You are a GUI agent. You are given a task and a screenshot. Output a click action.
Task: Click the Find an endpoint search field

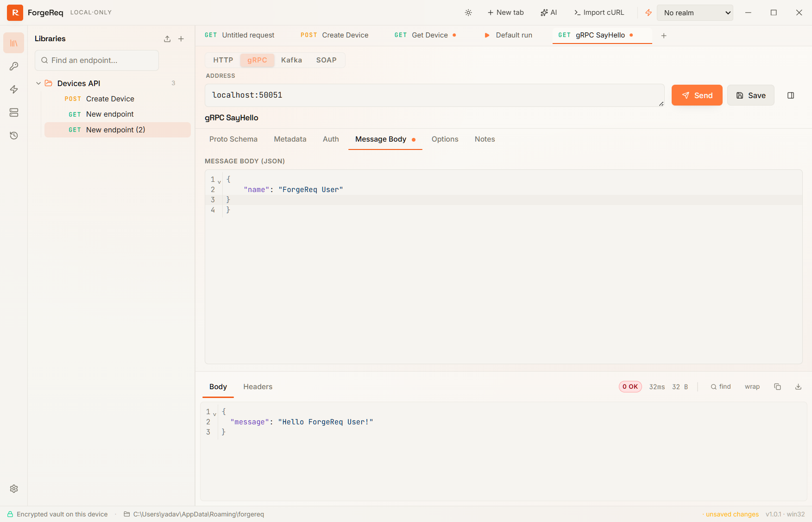(97, 60)
